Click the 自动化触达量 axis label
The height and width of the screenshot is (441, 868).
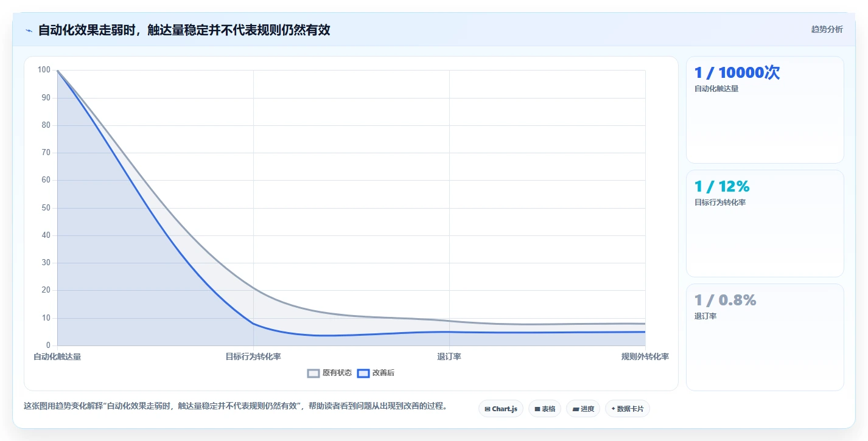pos(57,356)
